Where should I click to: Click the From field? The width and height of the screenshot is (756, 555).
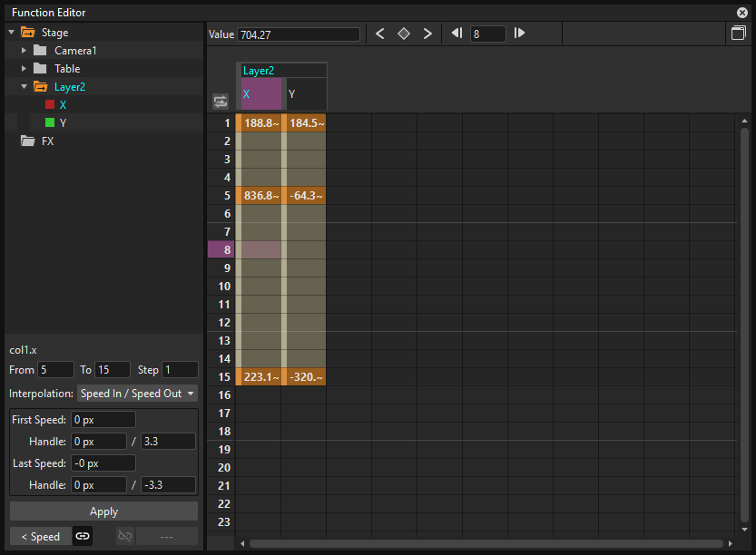tap(55, 370)
